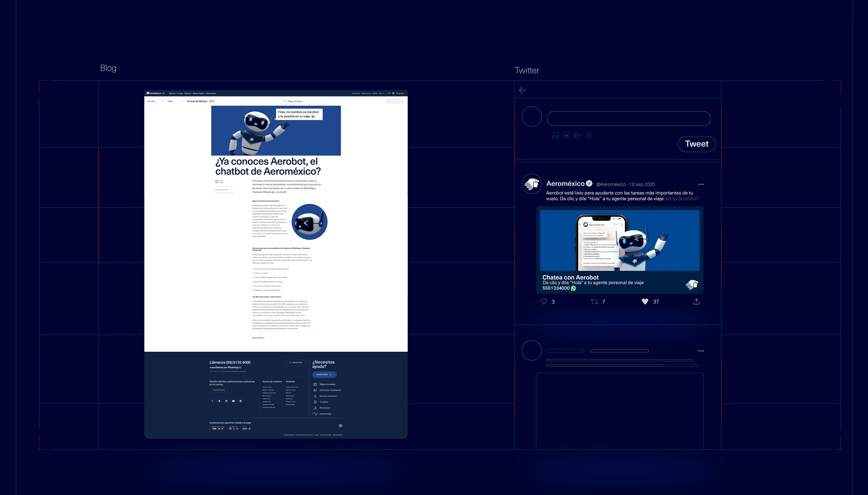Click the Facebook icon in blog footer
Viewport: 868px width, 495px height.
(212, 401)
